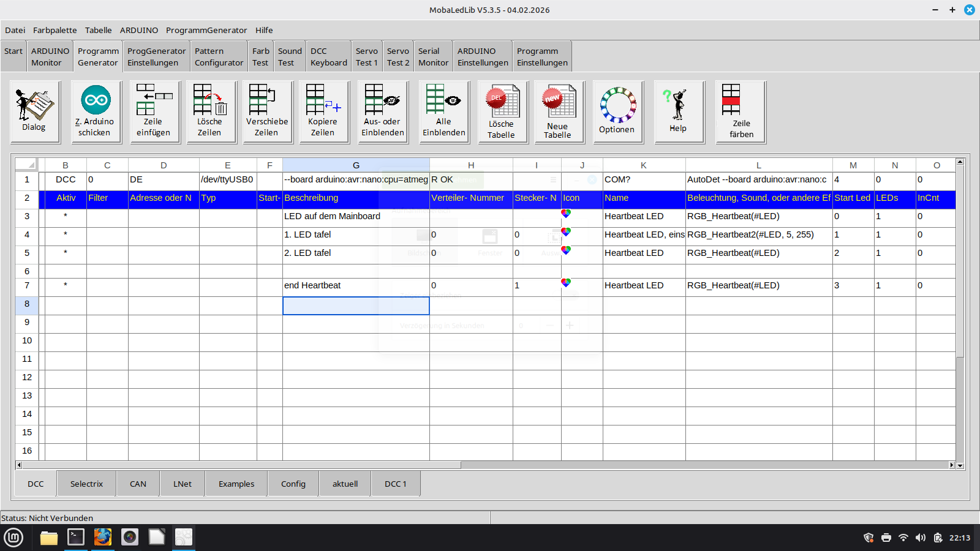Screen dimensions: 980x551
Task: Click Kopiere Zeilen icon
Action: pyautogui.click(x=323, y=111)
